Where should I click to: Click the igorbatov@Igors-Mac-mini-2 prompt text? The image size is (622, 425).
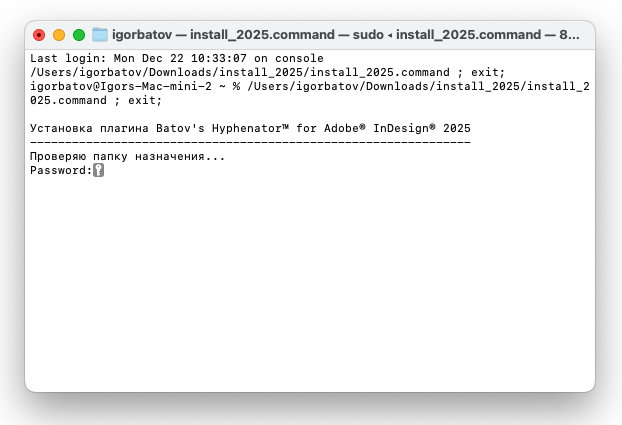[x=121, y=86]
